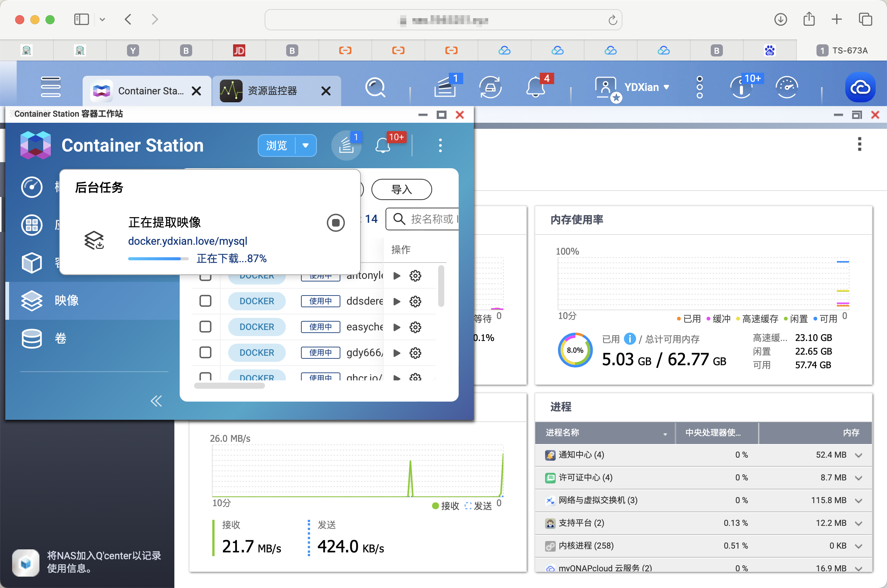Click the image list vertical scrollbar
887x588 pixels.
pos(441,286)
